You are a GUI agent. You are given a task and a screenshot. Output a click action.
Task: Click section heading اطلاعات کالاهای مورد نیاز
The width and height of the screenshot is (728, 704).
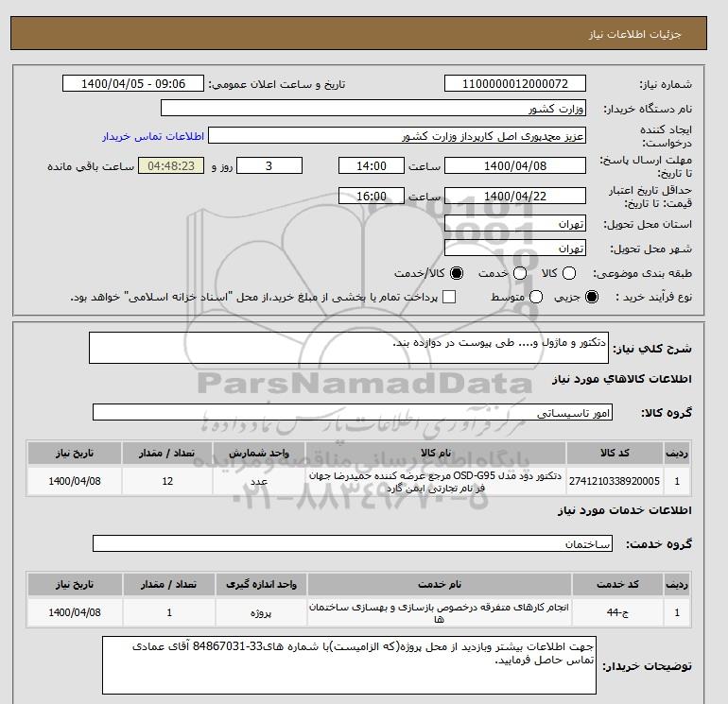point(622,379)
